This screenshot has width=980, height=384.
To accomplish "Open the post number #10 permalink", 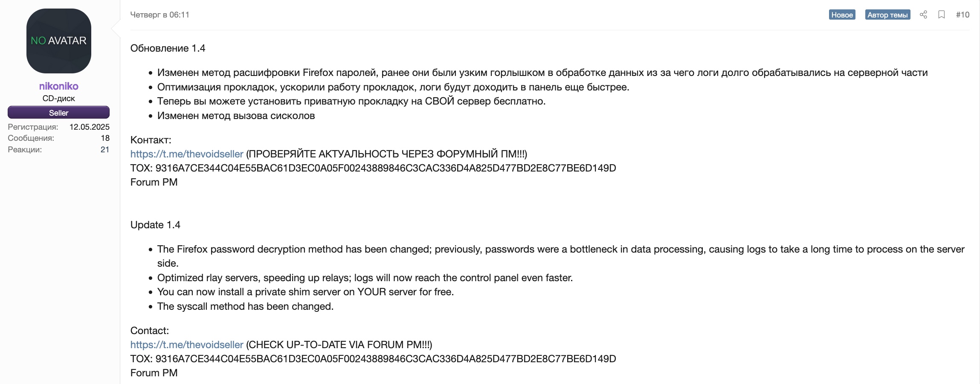I will tap(963, 15).
